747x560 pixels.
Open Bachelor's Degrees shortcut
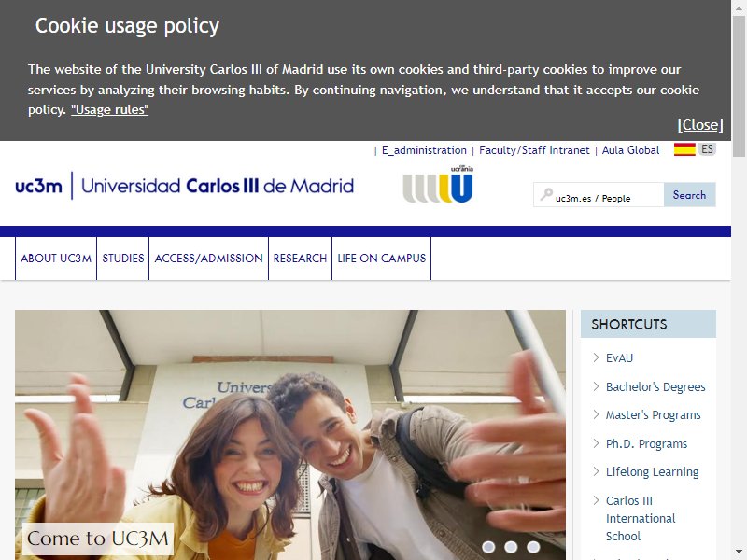coord(655,386)
